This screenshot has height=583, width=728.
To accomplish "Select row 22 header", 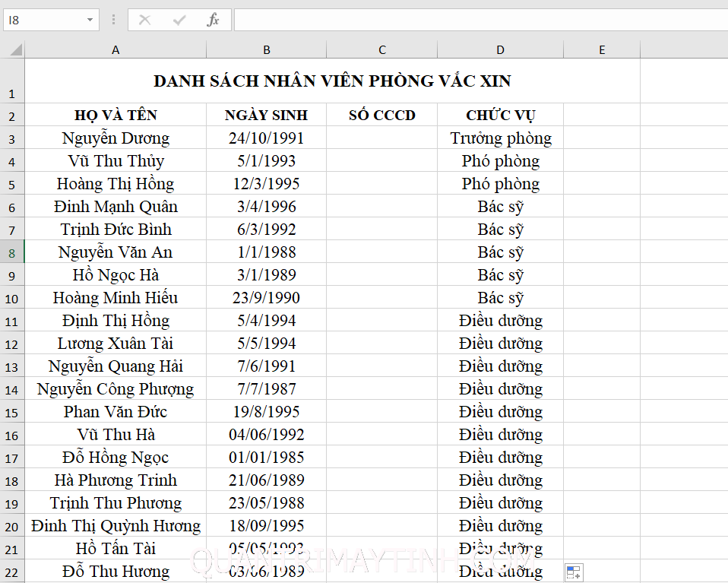I will pyautogui.click(x=12, y=572).
